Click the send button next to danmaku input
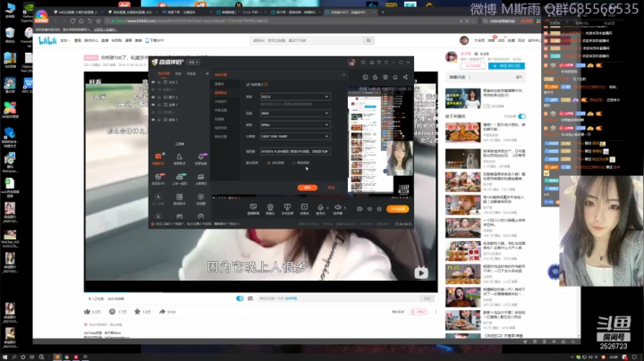This screenshot has height=361, width=644. [x=428, y=298]
